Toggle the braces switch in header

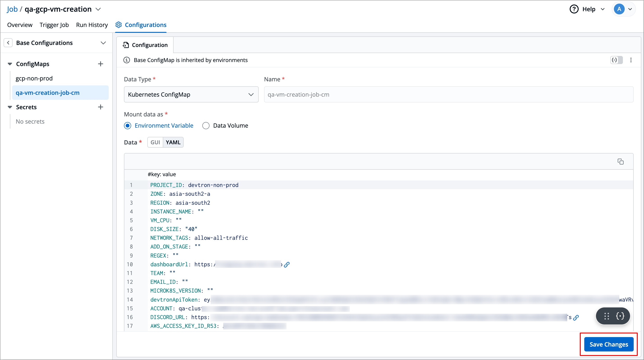click(x=616, y=60)
